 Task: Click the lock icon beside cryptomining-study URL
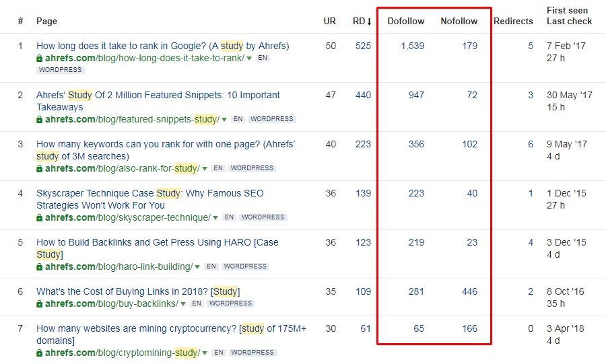[40, 353]
